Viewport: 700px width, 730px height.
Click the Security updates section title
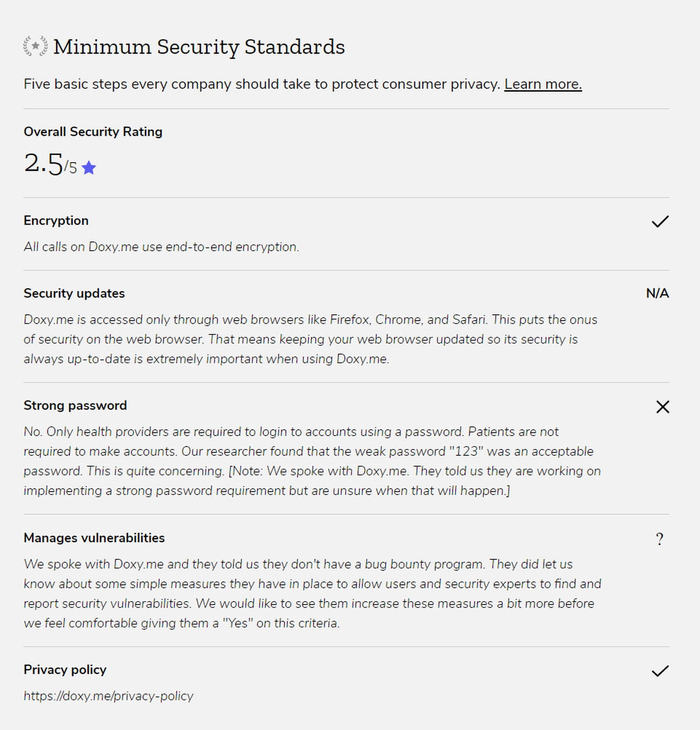74,293
